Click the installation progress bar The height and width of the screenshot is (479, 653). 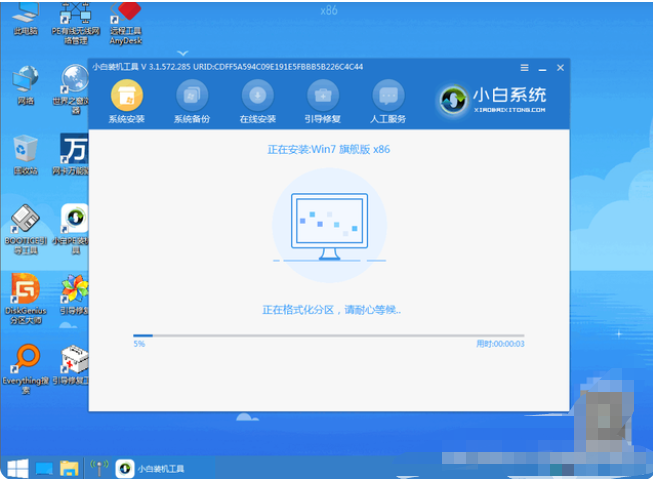[328, 336]
